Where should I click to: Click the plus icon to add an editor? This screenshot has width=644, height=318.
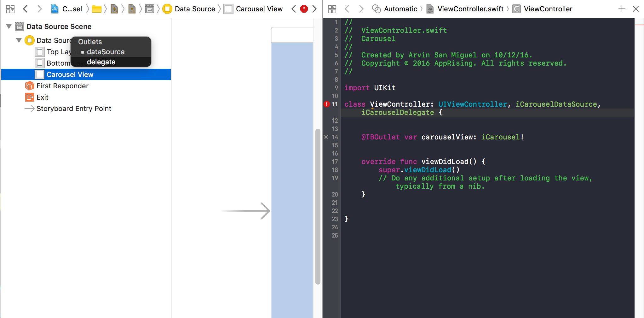coord(622,9)
